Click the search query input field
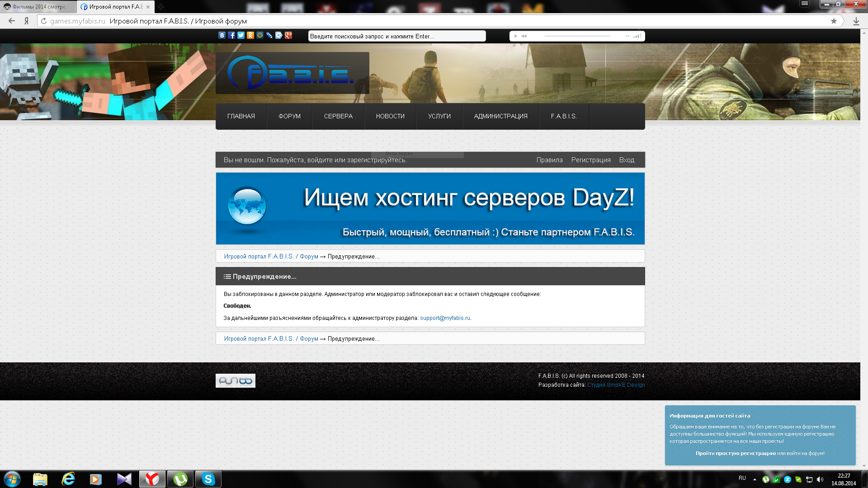 (x=396, y=36)
